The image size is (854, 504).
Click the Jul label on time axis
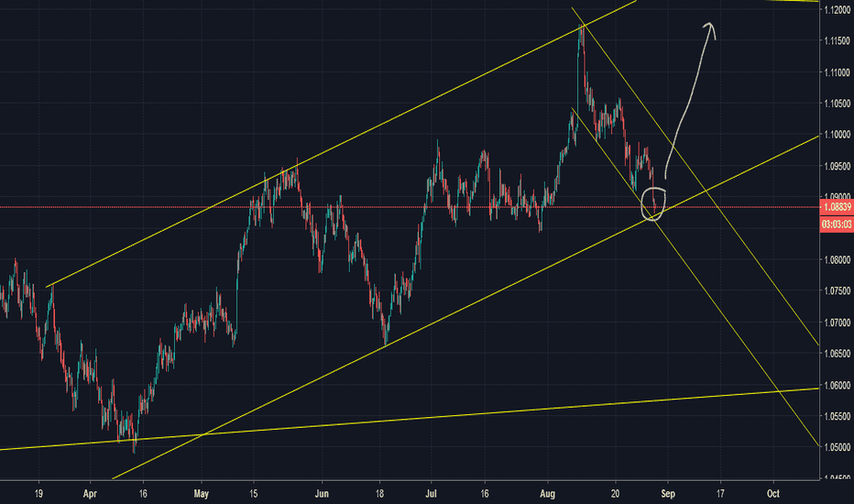pyautogui.click(x=431, y=494)
